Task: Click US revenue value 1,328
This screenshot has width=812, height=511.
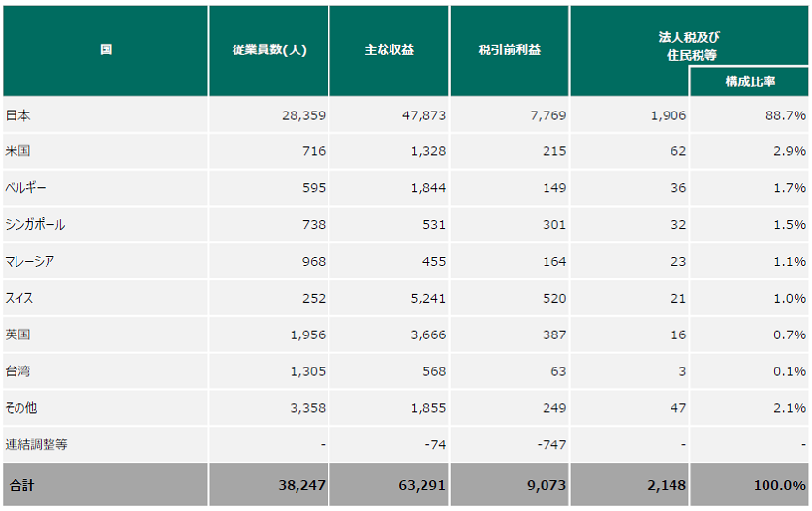Action: (x=427, y=151)
